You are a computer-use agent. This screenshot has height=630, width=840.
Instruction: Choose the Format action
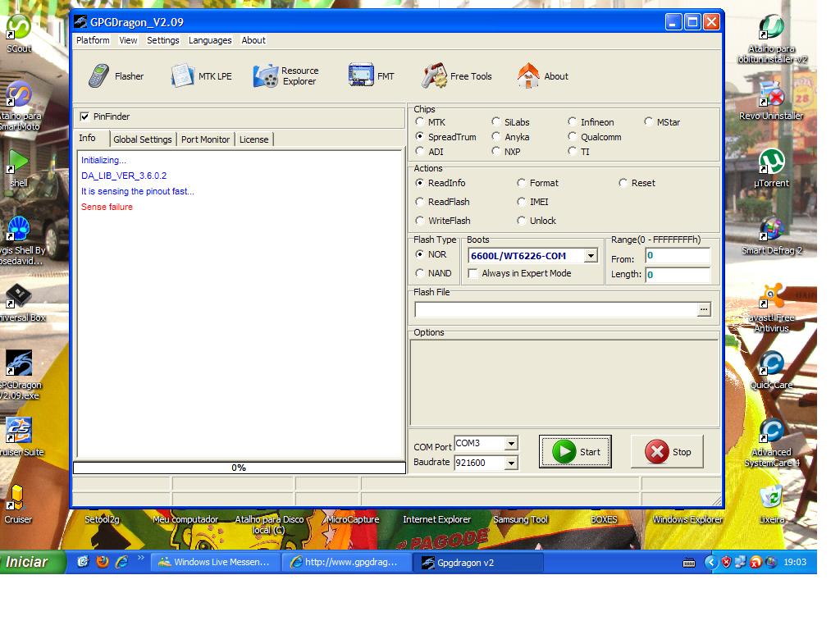tap(521, 183)
